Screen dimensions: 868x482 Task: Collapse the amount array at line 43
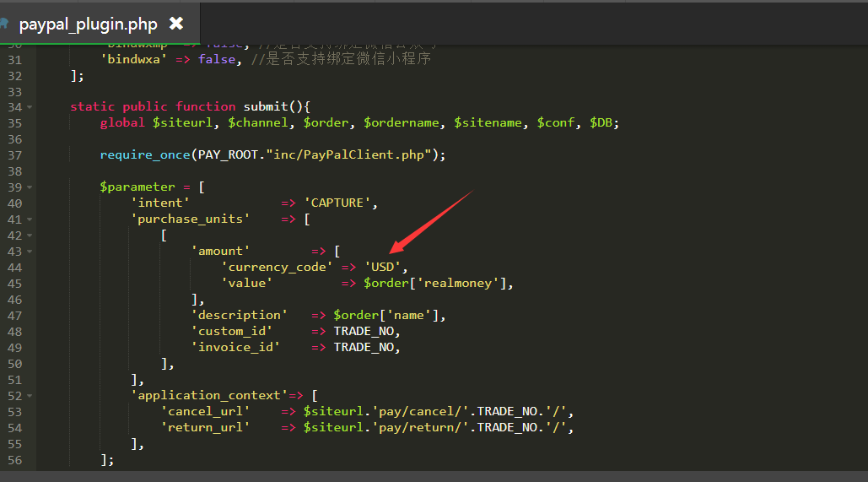pos(30,252)
